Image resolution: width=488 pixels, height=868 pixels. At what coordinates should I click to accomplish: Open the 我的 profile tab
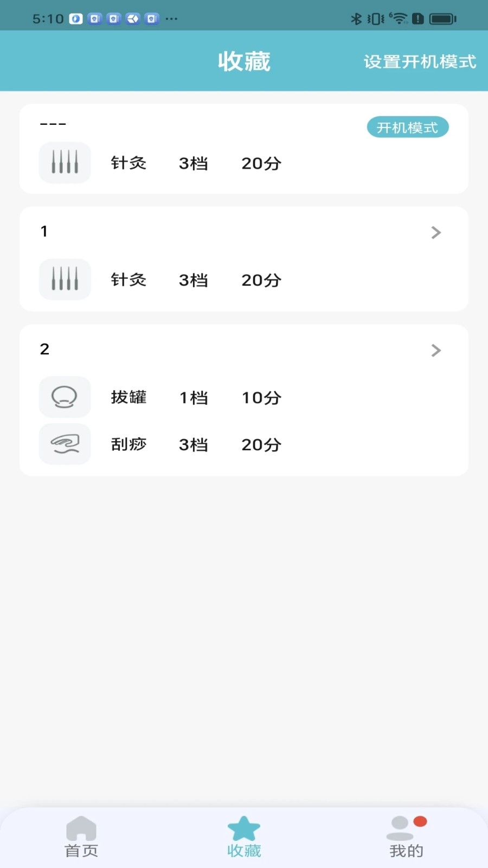coord(406,837)
